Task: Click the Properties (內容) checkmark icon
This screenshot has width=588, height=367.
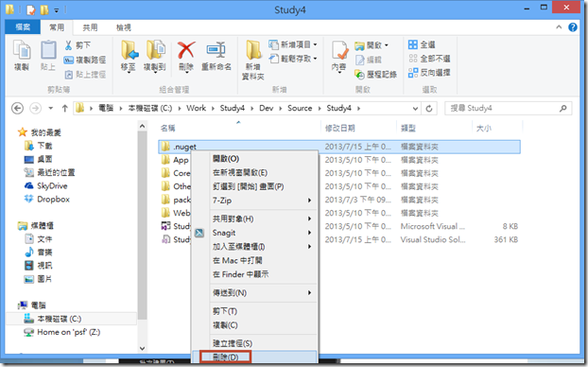Action: click(339, 51)
